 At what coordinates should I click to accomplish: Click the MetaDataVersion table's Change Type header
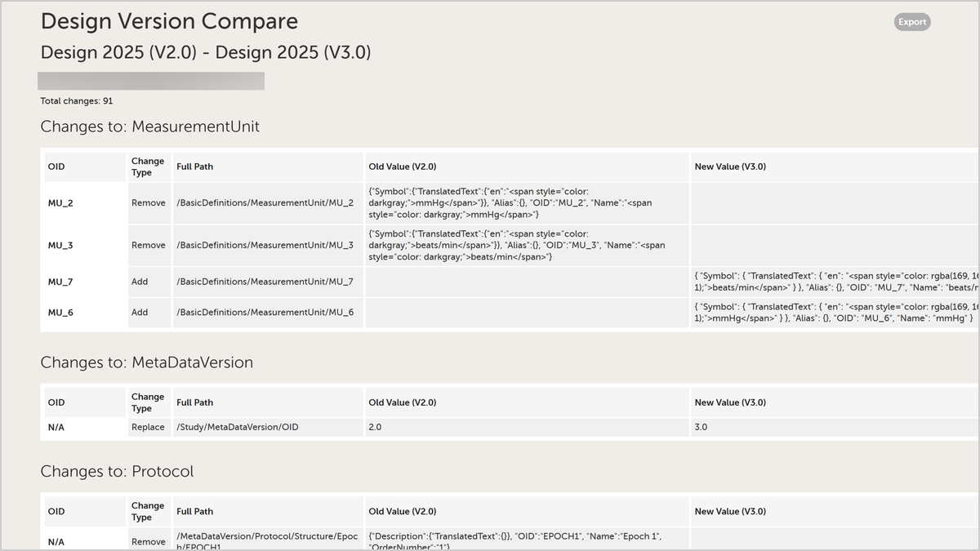pyautogui.click(x=149, y=402)
